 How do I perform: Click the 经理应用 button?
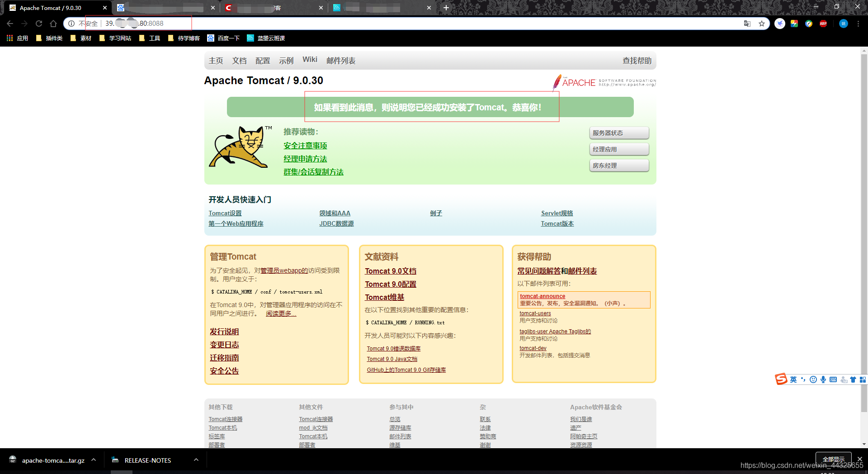(x=619, y=149)
